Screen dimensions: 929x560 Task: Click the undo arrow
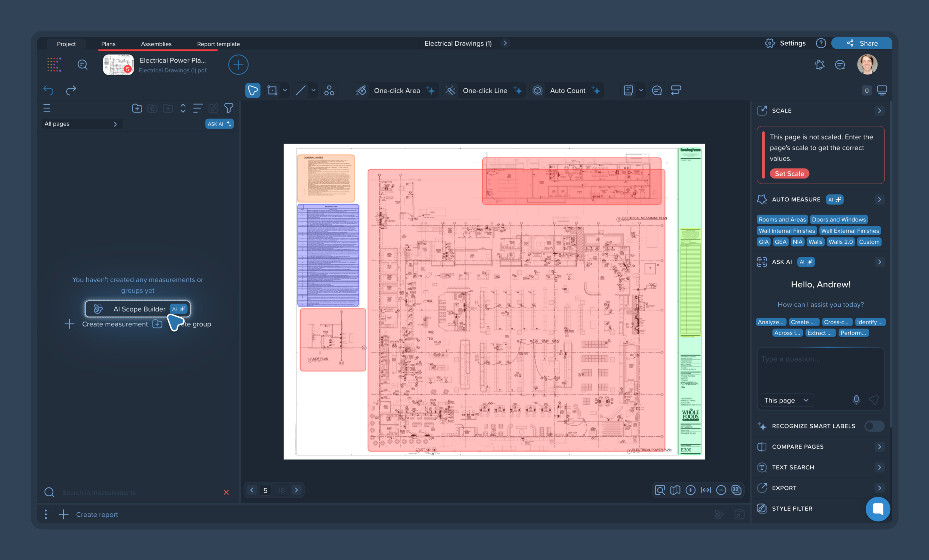pyautogui.click(x=48, y=91)
